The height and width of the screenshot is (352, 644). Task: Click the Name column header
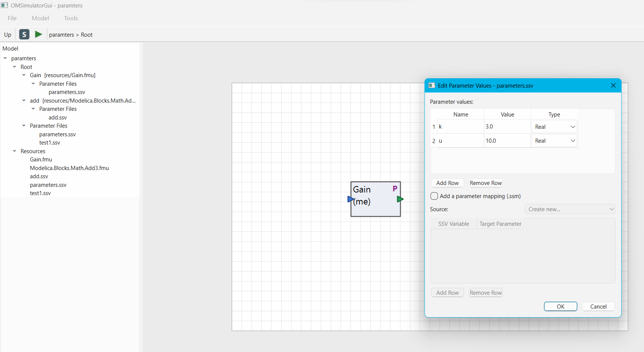click(461, 115)
